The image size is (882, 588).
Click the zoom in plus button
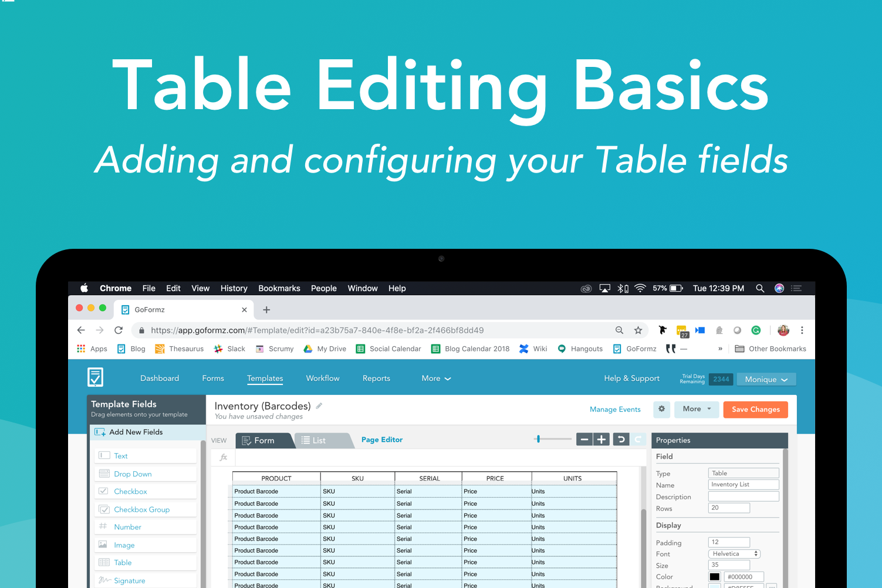[601, 440]
